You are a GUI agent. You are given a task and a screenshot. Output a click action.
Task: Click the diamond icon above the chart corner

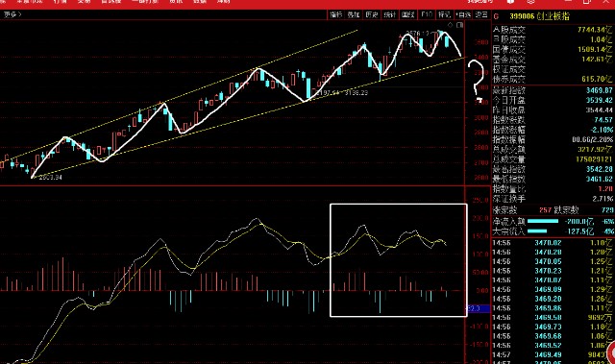[450, 25]
